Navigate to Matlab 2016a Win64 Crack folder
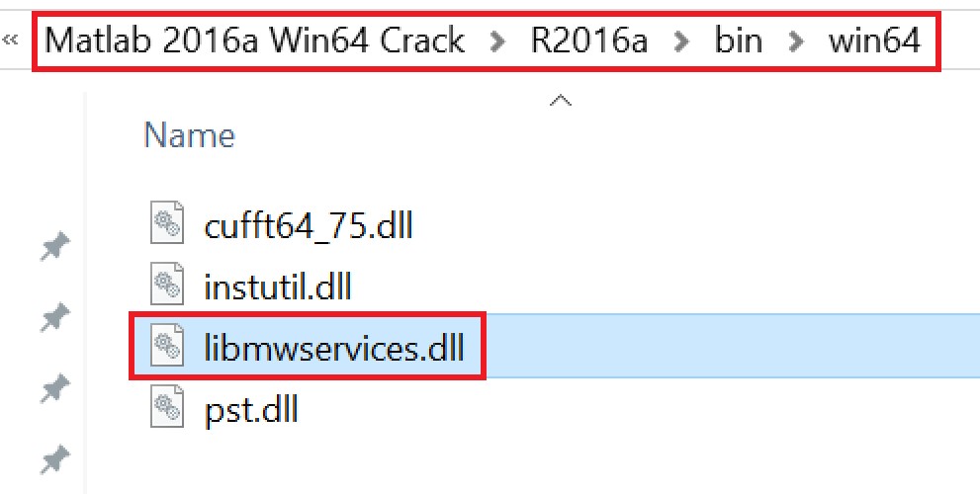This screenshot has height=494, width=980. point(255,41)
